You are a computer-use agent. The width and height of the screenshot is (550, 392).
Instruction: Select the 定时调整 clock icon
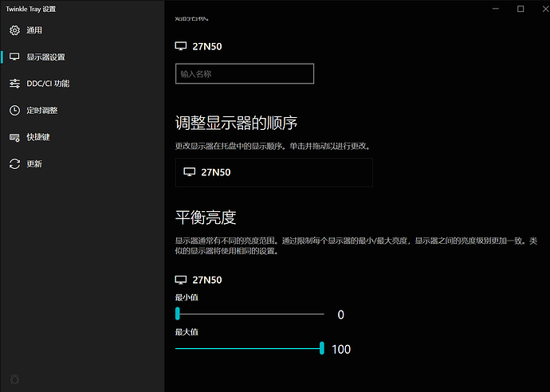tap(14, 111)
